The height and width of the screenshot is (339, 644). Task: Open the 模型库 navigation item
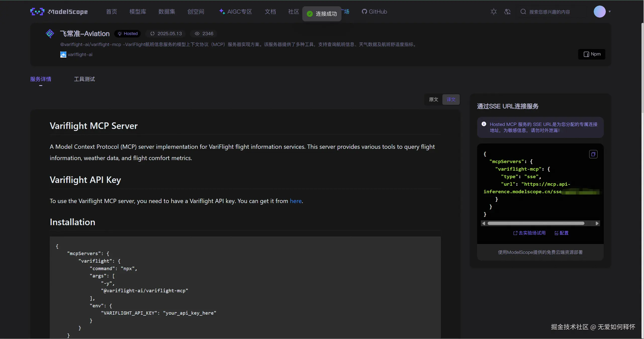pyautogui.click(x=137, y=12)
